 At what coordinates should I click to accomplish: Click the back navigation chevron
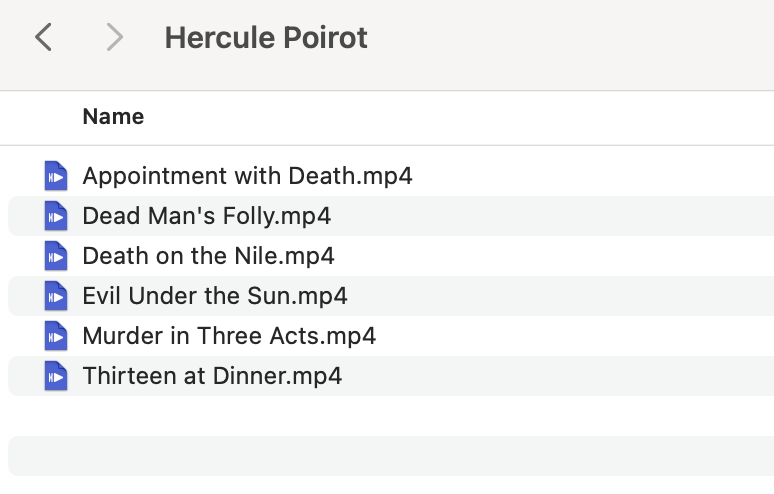click(x=43, y=38)
